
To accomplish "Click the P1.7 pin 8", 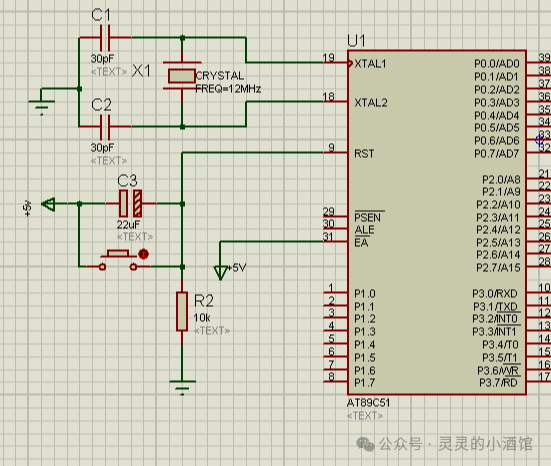I will [335, 382].
